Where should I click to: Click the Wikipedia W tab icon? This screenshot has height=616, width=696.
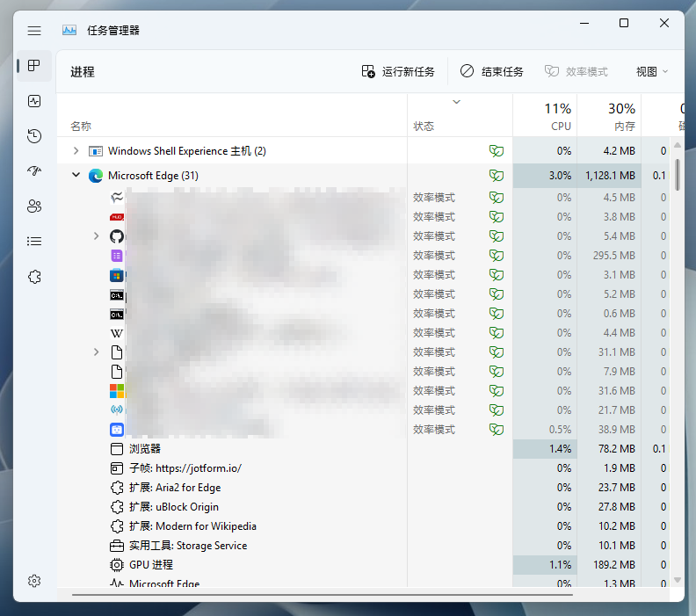(x=117, y=333)
